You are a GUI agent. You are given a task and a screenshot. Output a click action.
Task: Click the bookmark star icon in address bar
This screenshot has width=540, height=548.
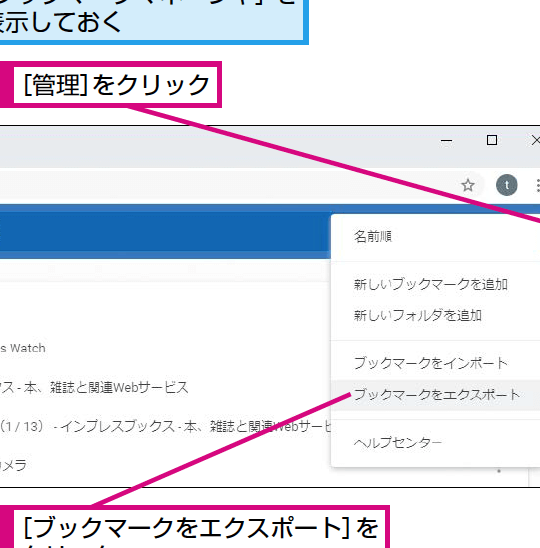tap(468, 185)
